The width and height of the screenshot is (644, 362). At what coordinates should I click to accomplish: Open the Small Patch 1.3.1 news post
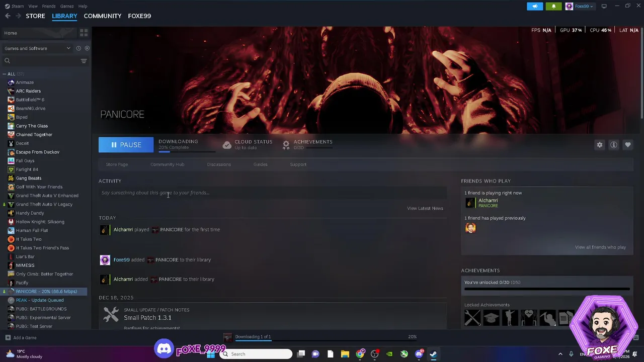(x=147, y=318)
